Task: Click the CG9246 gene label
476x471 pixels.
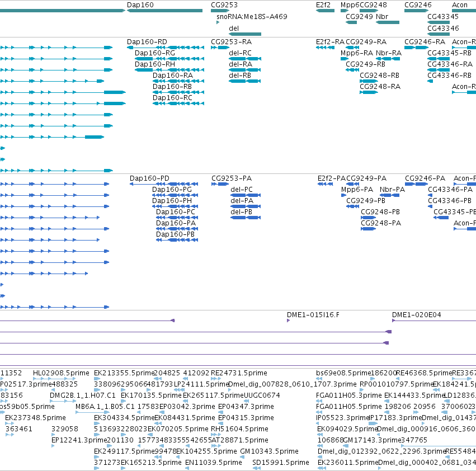Action: [418, 5]
